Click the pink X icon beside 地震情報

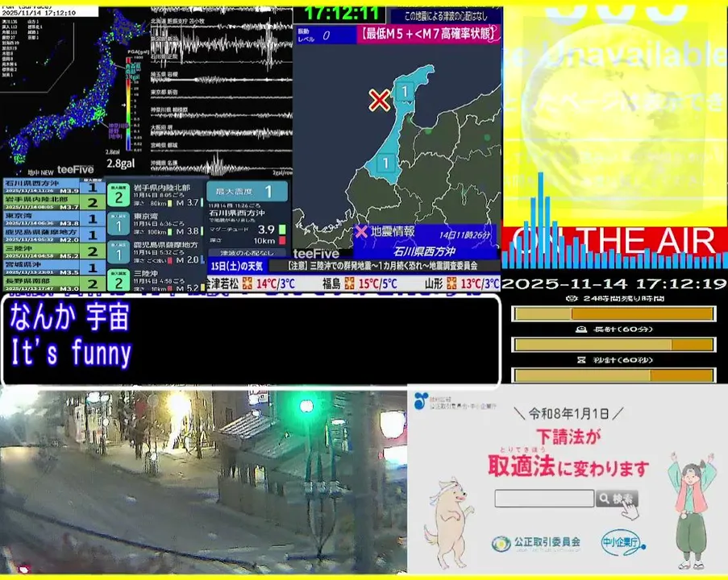pos(361,231)
